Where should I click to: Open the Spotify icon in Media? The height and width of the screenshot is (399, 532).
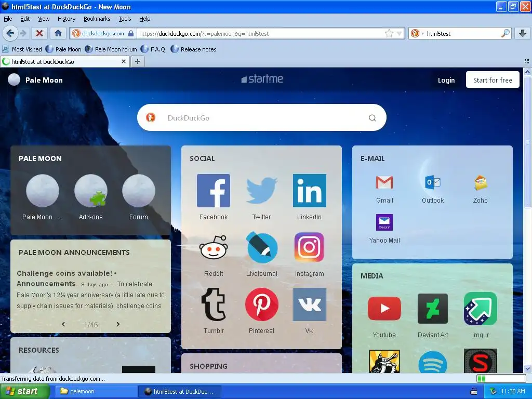433,362
